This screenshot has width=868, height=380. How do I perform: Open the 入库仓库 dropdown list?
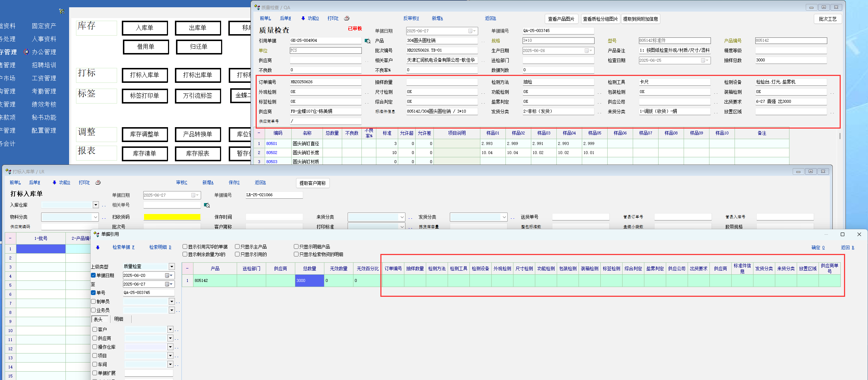(x=96, y=205)
